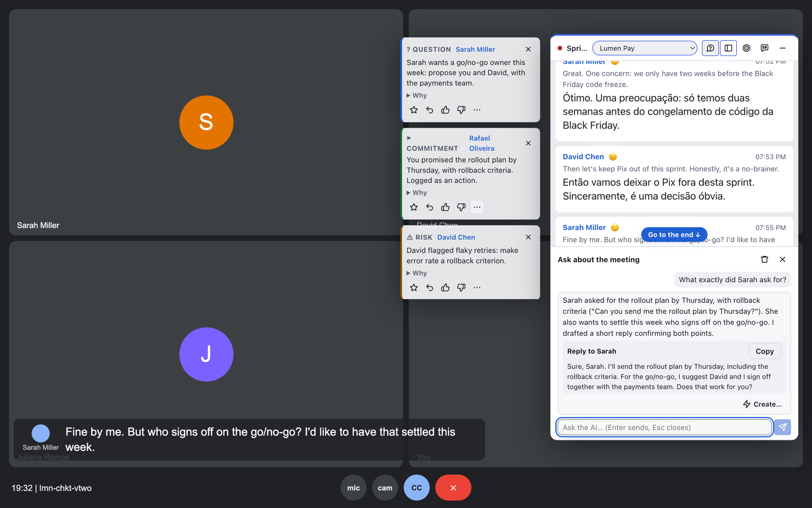This screenshot has height=508, width=812.
Task: Click the Create... action
Action: coord(762,404)
